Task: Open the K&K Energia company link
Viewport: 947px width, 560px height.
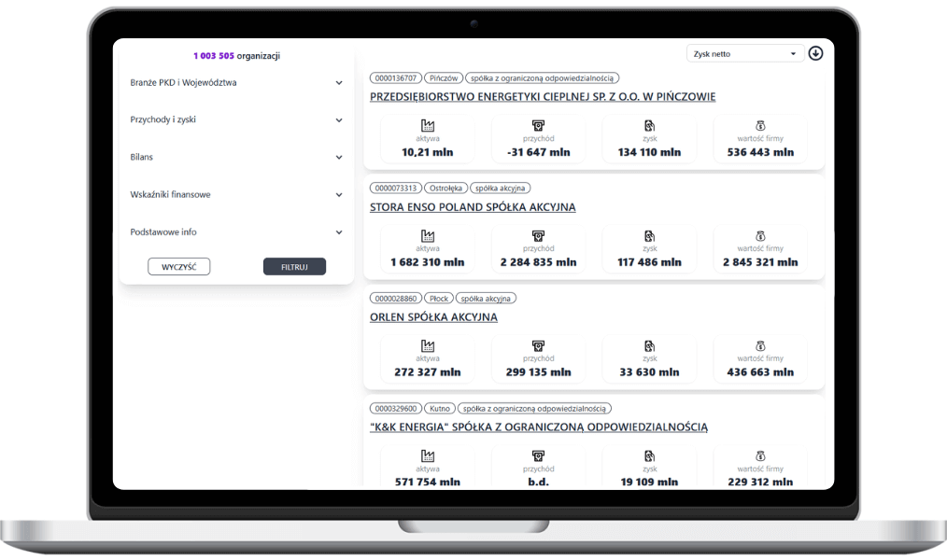Action: tap(539, 427)
